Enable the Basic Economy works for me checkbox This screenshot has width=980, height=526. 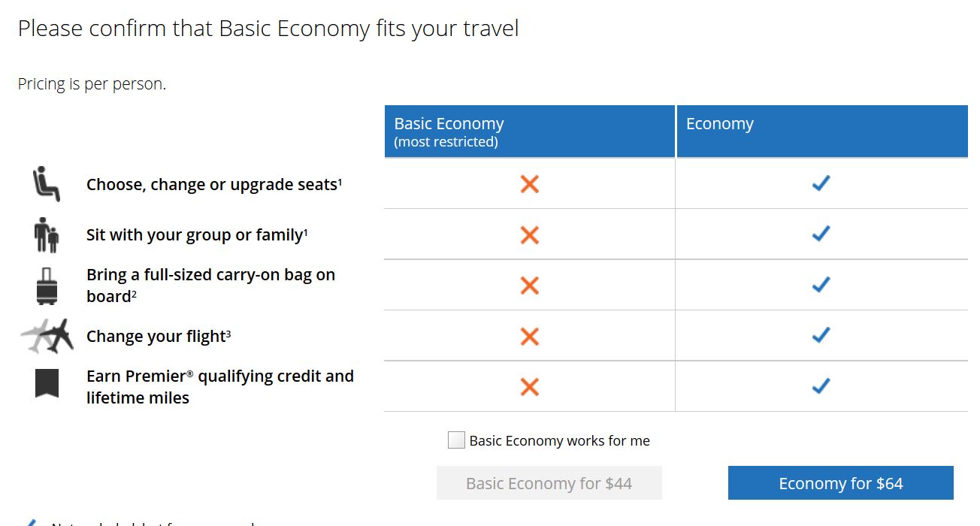[455, 440]
